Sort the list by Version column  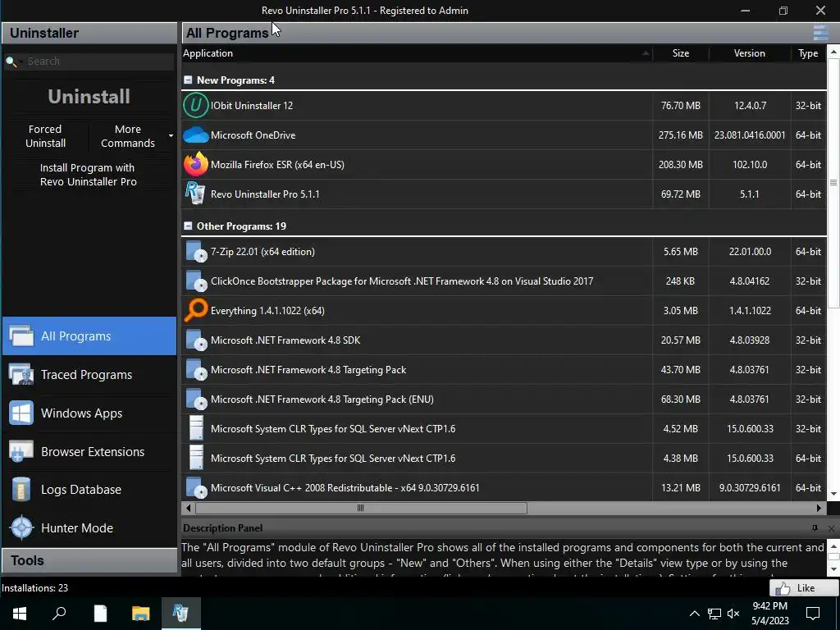coord(750,53)
